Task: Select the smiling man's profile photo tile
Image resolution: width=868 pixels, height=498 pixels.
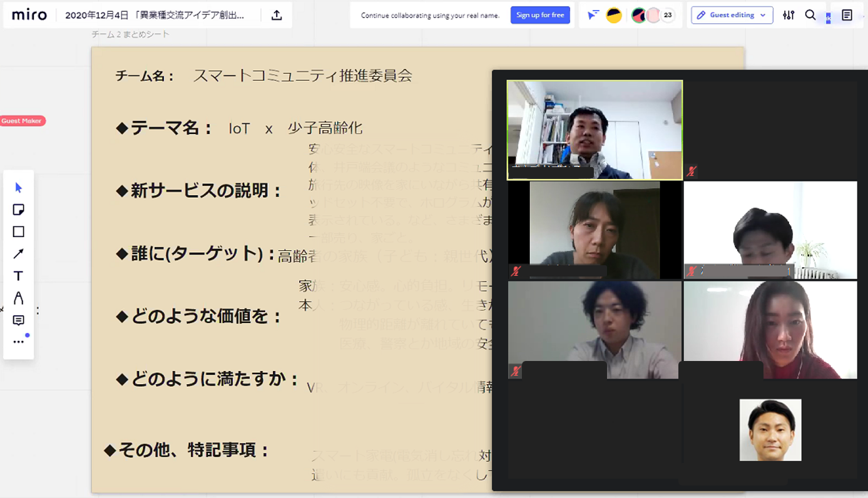Action: [x=770, y=430]
